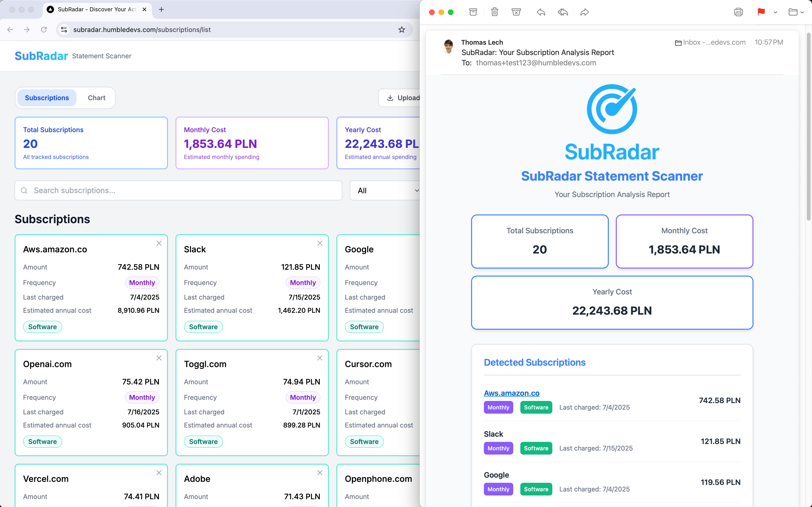This screenshot has height=507, width=812.
Task: Click the SubRadar logo on web page
Action: [x=41, y=56]
